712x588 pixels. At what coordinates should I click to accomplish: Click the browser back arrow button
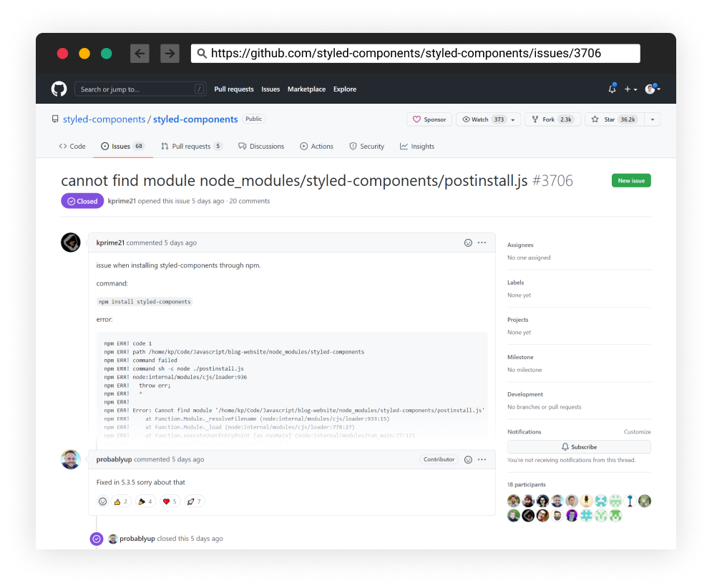pyautogui.click(x=140, y=54)
